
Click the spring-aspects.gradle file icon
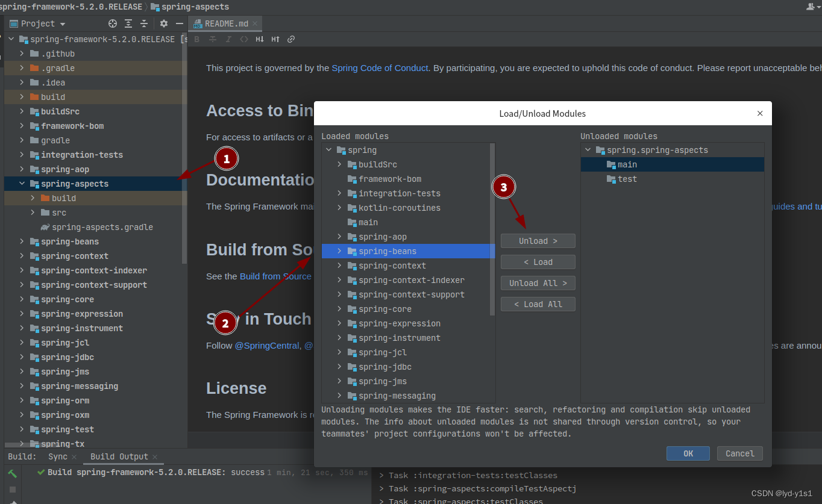click(x=45, y=227)
